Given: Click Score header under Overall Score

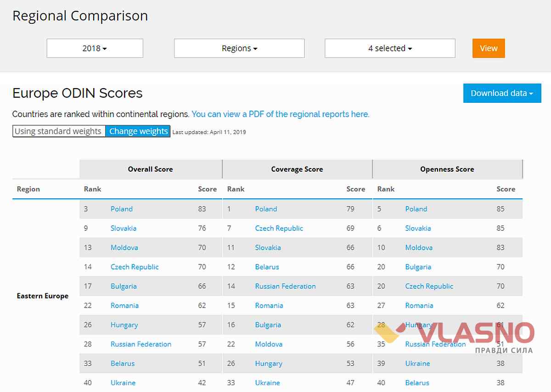Looking at the screenshot, I should pyautogui.click(x=207, y=189).
